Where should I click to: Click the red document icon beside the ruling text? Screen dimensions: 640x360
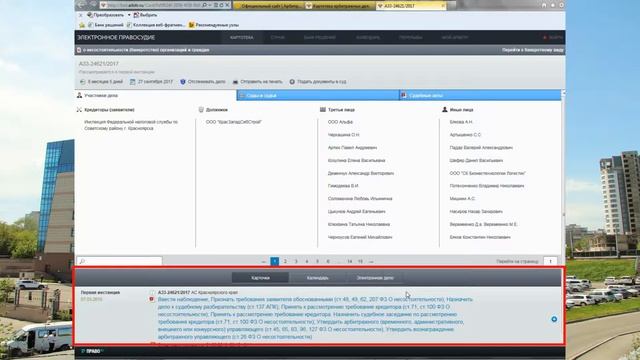pyautogui.click(x=151, y=299)
